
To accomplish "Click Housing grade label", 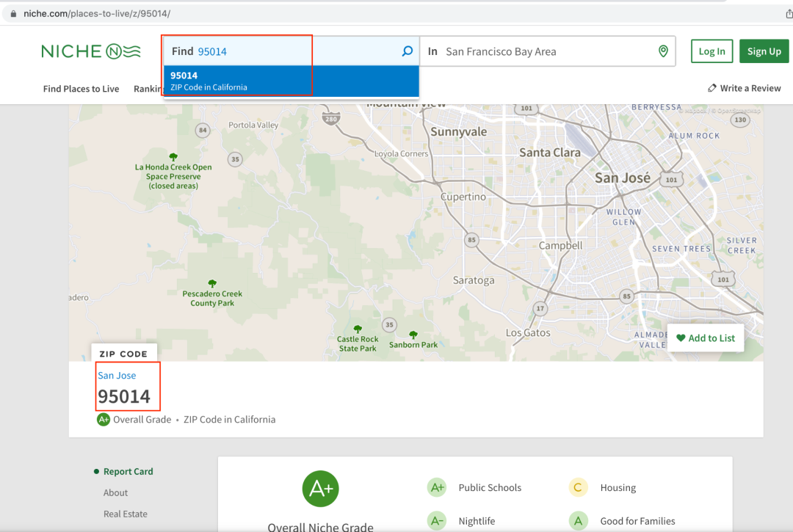I will [x=618, y=487].
